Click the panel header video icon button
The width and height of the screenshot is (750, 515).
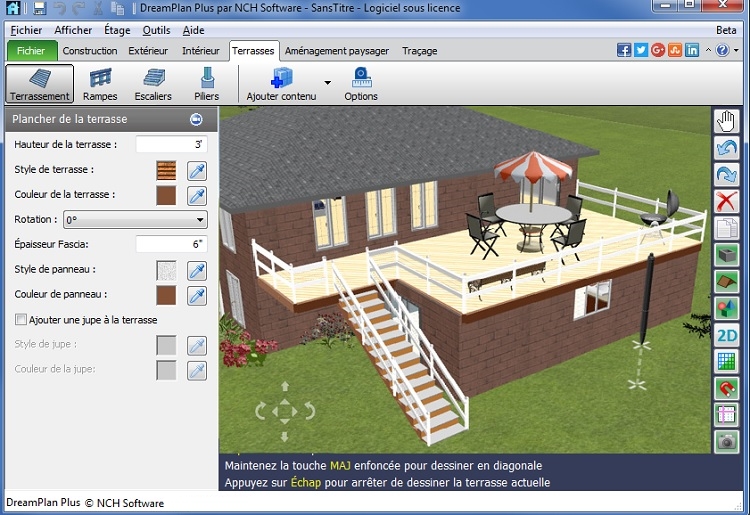point(196,119)
